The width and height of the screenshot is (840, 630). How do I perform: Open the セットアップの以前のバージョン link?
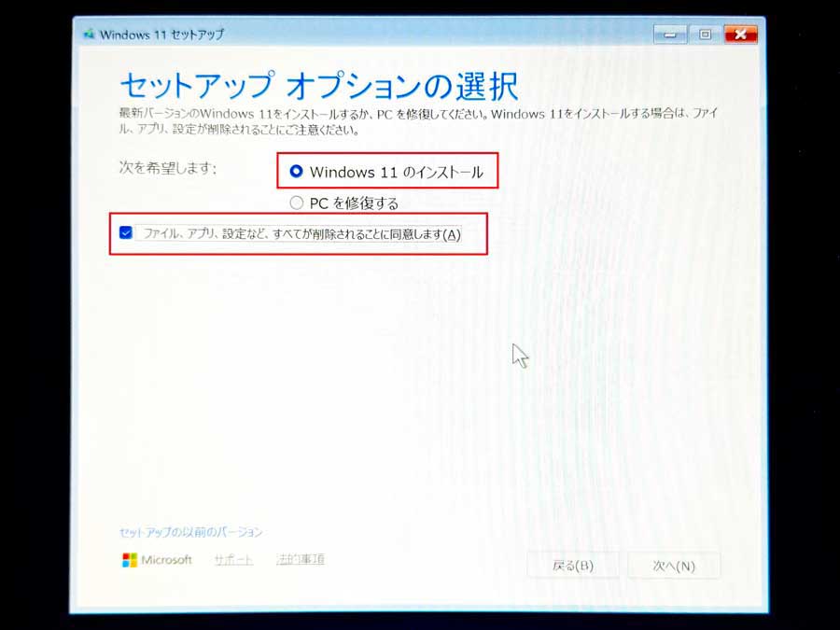191,532
